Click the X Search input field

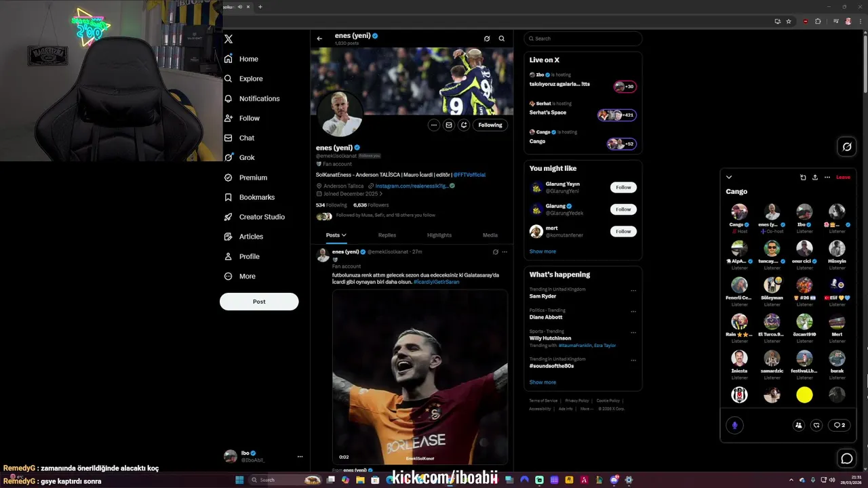pos(583,39)
